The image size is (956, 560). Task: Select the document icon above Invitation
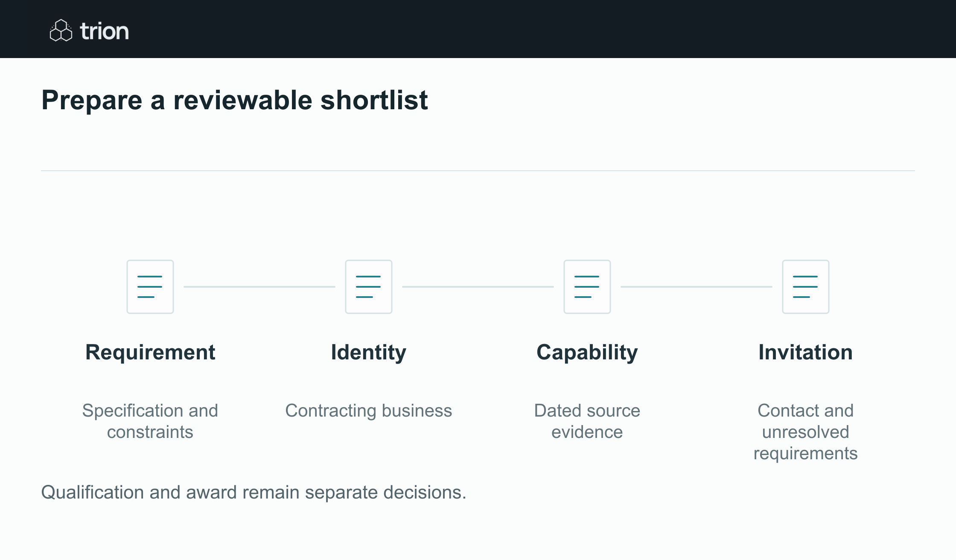tap(806, 287)
